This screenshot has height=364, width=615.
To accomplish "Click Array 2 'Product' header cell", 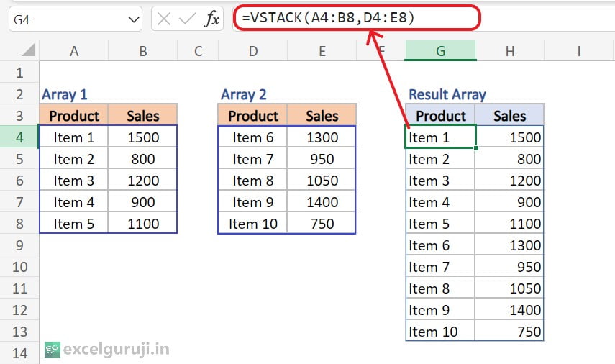I will pyautogui.click(x=253, y=116).
